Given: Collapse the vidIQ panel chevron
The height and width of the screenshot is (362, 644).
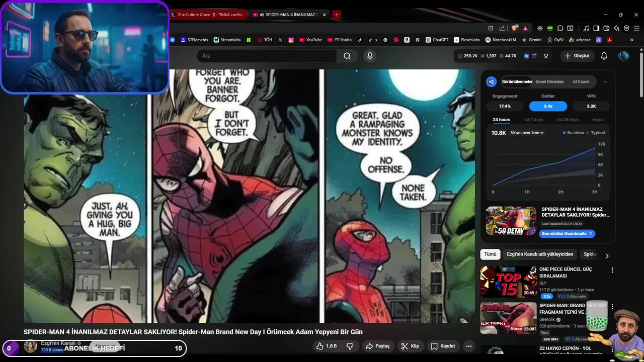Looking at the screenshot, I should click(x=605, y=82).
